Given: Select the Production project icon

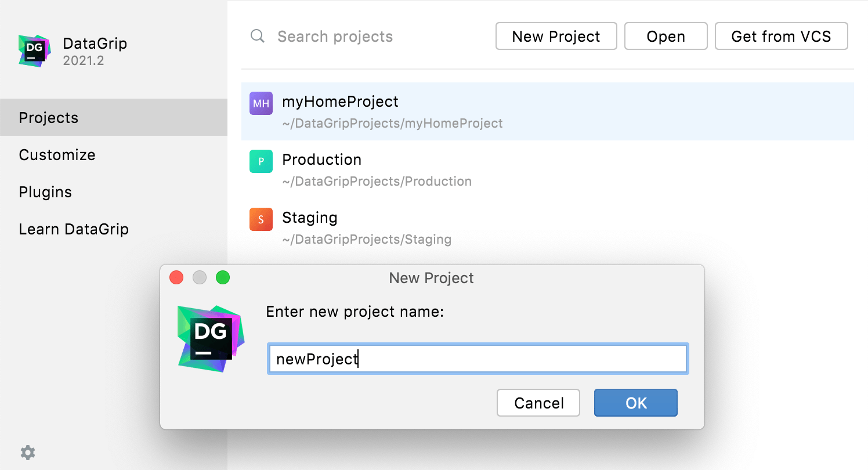Looking at the screenshot, I should pos(261,161).
